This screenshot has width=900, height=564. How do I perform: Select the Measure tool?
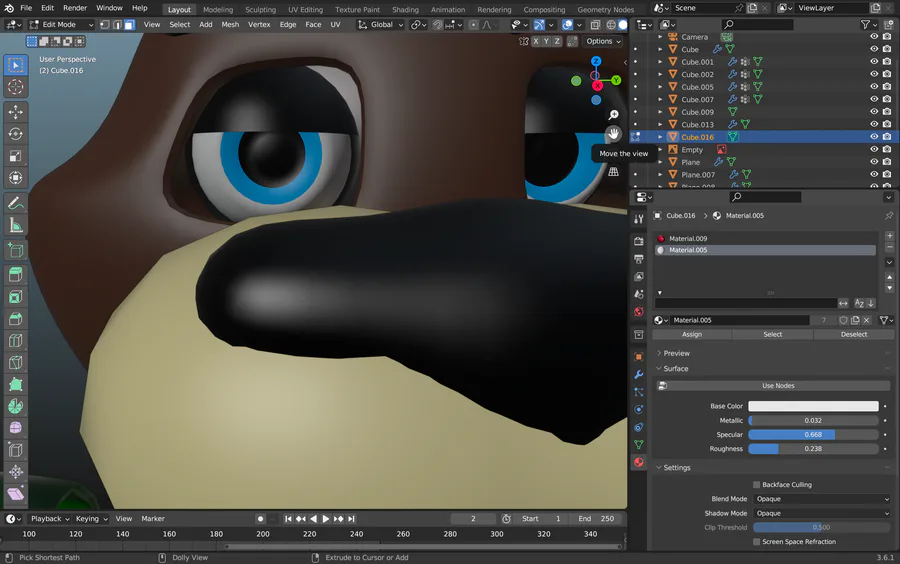pyautogui.click(x=15, y=225)
